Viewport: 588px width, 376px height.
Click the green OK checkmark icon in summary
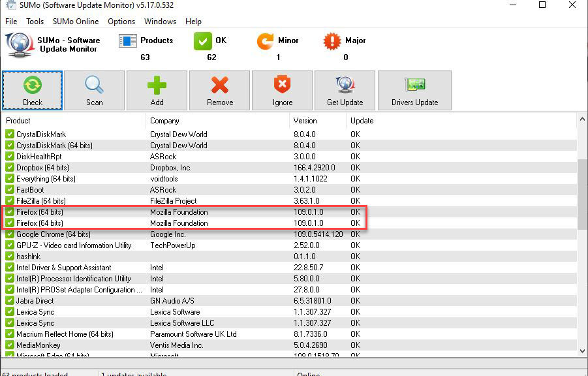coord(203,41)
